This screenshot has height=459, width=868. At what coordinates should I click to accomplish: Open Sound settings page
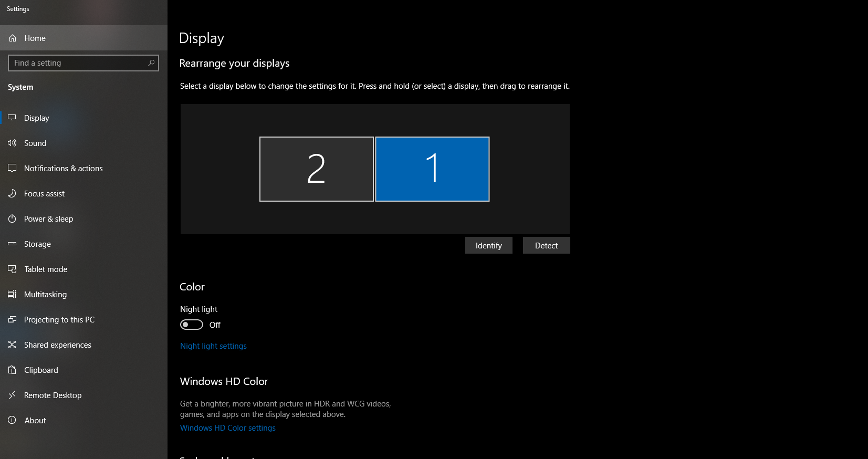[x=83, y=143]
